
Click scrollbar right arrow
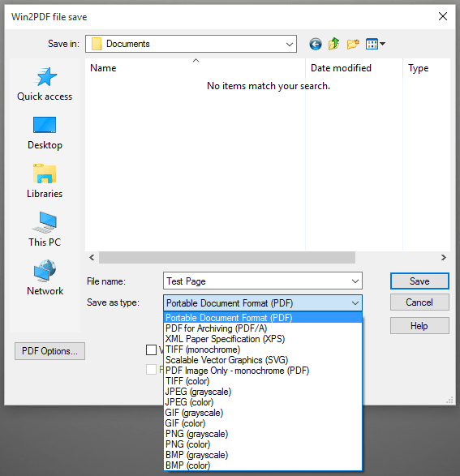click(444, 257)
